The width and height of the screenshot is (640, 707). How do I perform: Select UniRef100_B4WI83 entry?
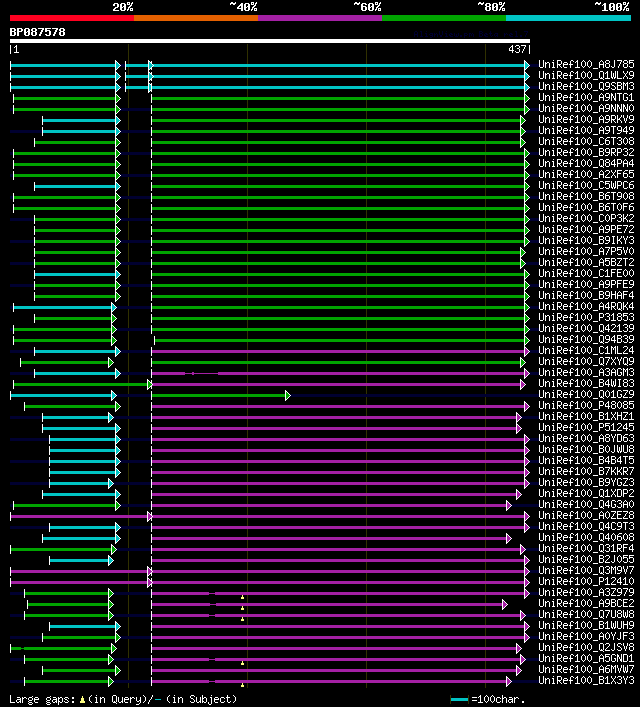point(586,383)
